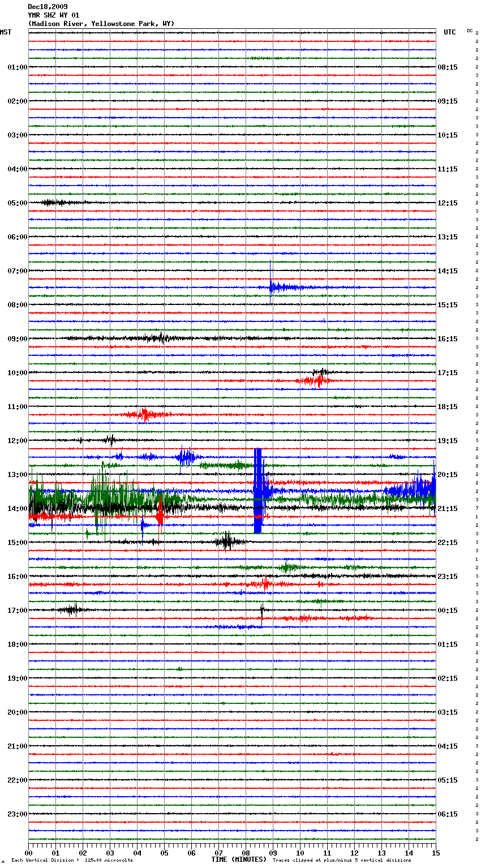Image resolution: width=481 pixels, height=868 pixels.
Task: Click the black burst on the 17:00 trace near minute 1.5
Action: (x=72, y=609)
